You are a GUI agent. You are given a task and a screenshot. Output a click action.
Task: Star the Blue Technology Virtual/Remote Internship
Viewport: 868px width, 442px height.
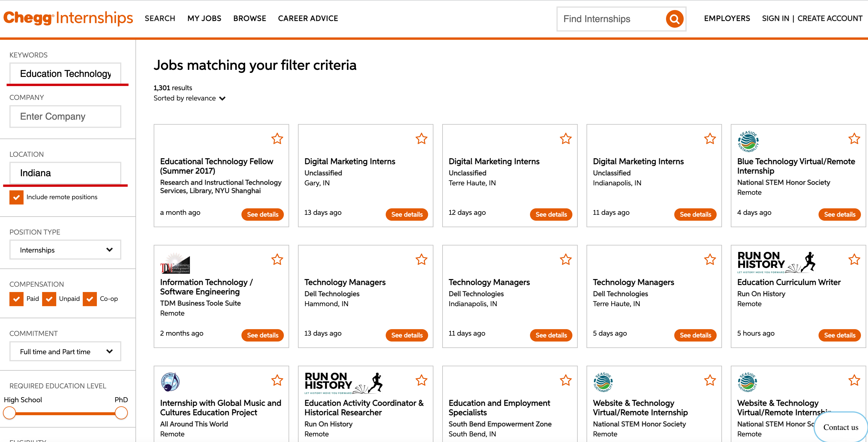tap(854, 138)
